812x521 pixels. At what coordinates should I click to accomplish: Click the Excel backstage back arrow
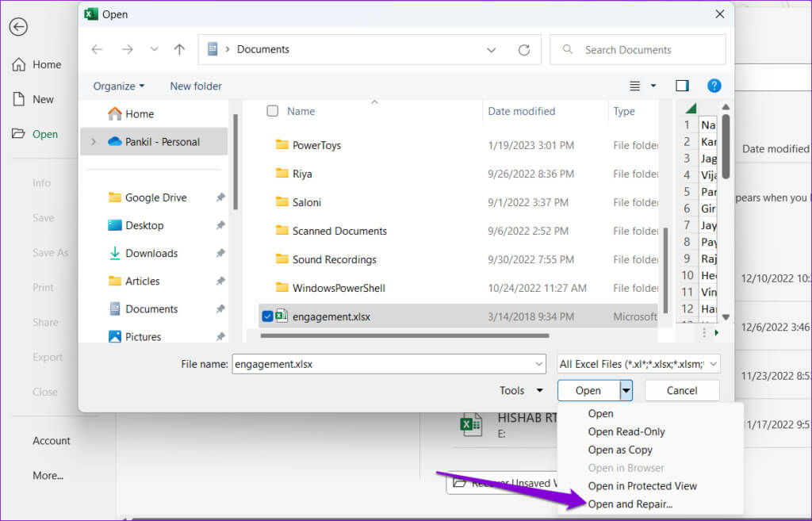click(18, 26)
